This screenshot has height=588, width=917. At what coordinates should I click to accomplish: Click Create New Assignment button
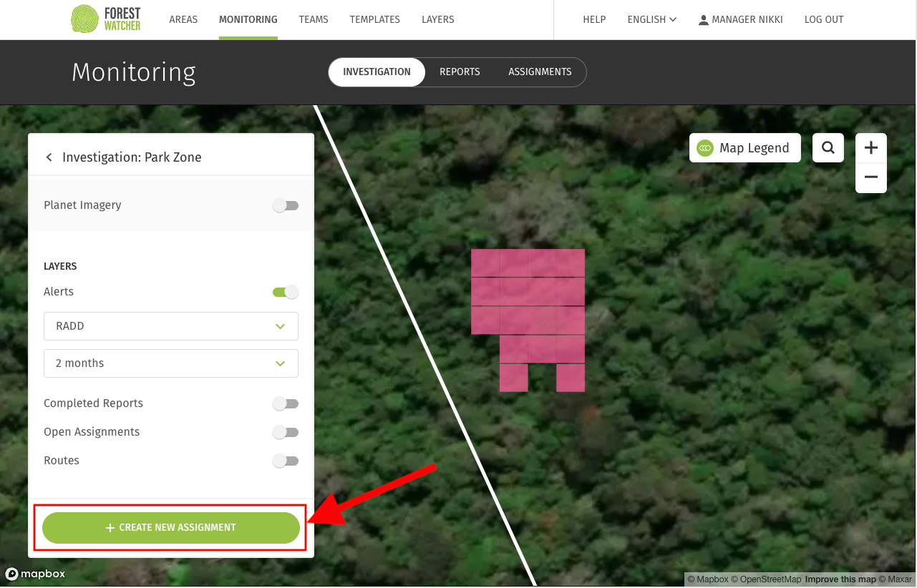pos(171,528)
